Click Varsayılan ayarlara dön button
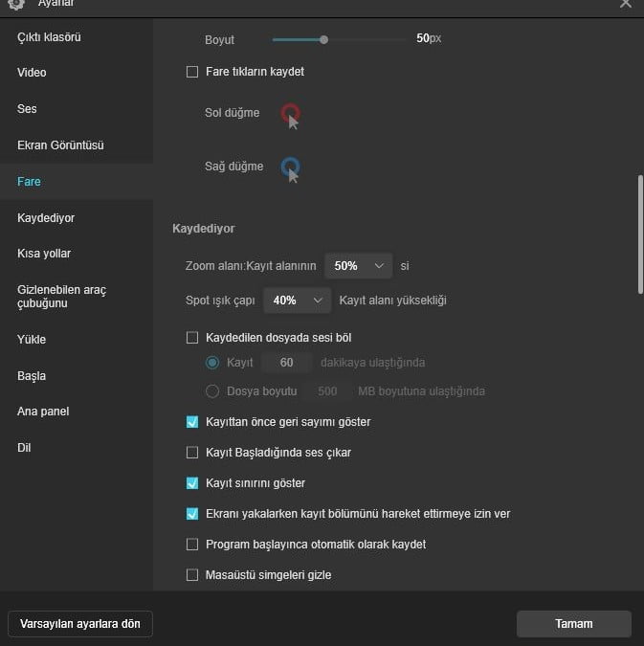 (80, 624)
